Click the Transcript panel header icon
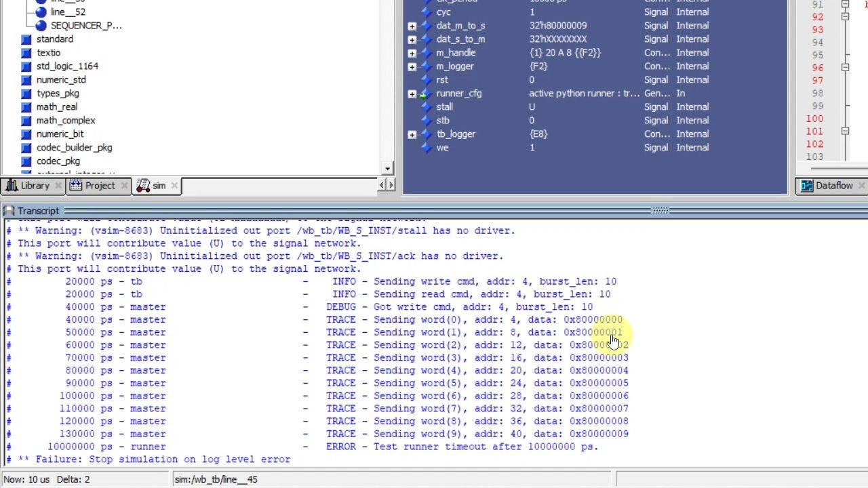 (9, 211)
